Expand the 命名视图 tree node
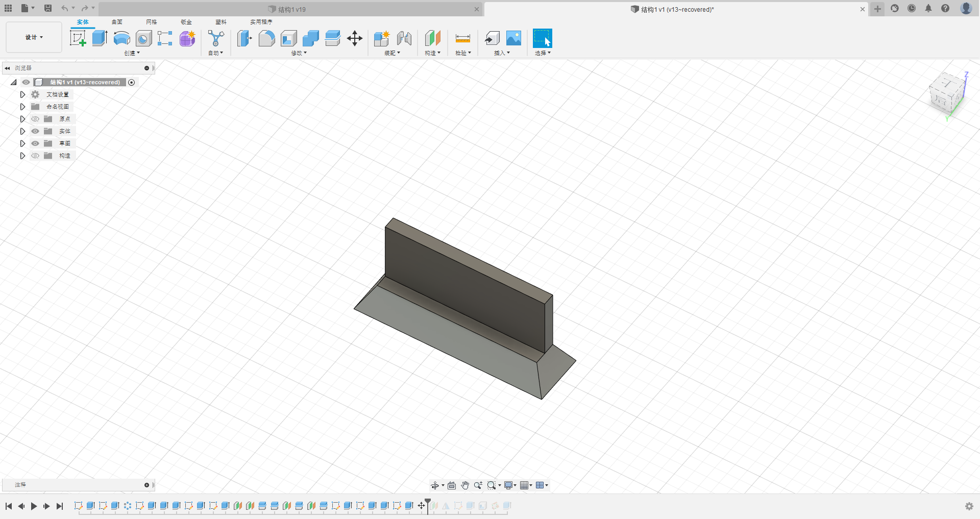Image resolution: width=980 pixels, height=519 pixels. click(x=22, y=107)
